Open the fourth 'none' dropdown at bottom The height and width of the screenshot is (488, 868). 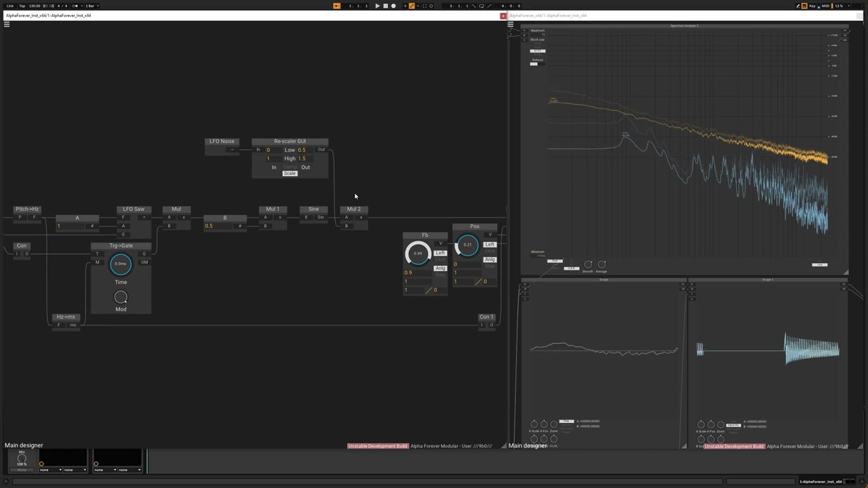pyautogui.click(x=130, y=470)
